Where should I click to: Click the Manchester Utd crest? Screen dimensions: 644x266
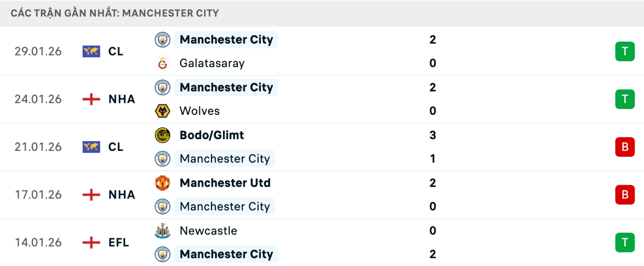pos(162,183)
